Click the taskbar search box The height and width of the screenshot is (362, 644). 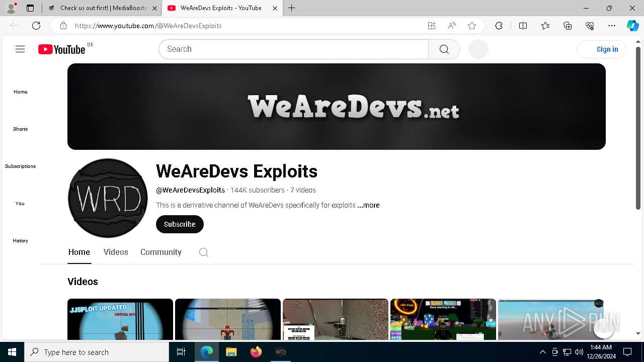97,352
